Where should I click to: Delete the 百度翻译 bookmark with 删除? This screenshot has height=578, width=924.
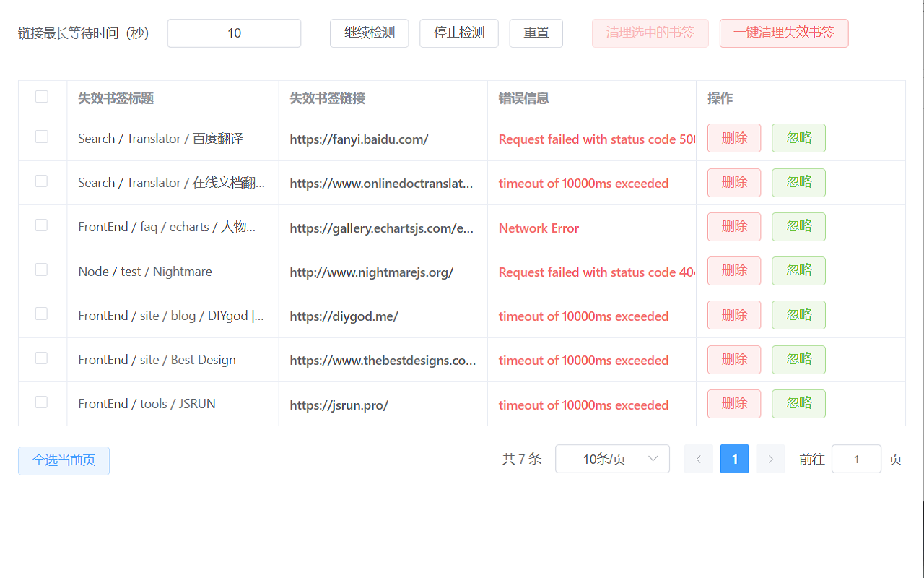734,138
